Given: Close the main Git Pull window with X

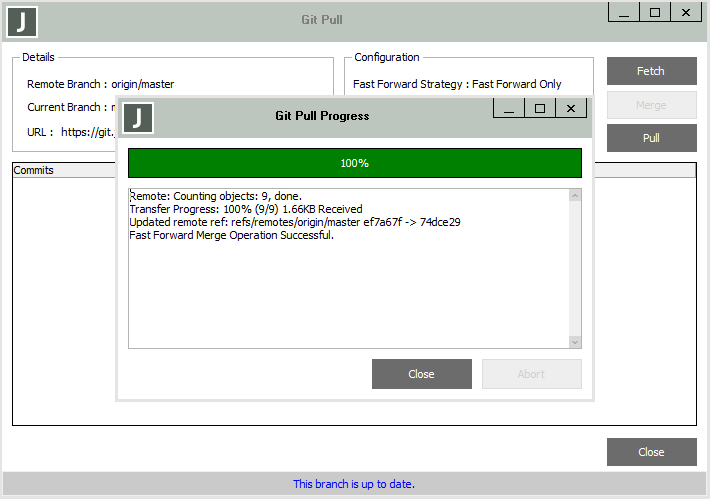Looking at the screenshot, I should pos(686,12).
